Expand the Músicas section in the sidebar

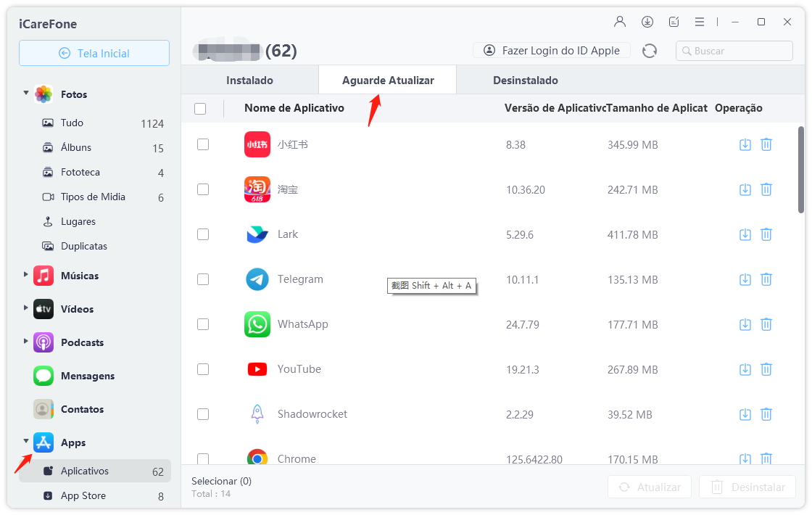click(x=25, y=276)
